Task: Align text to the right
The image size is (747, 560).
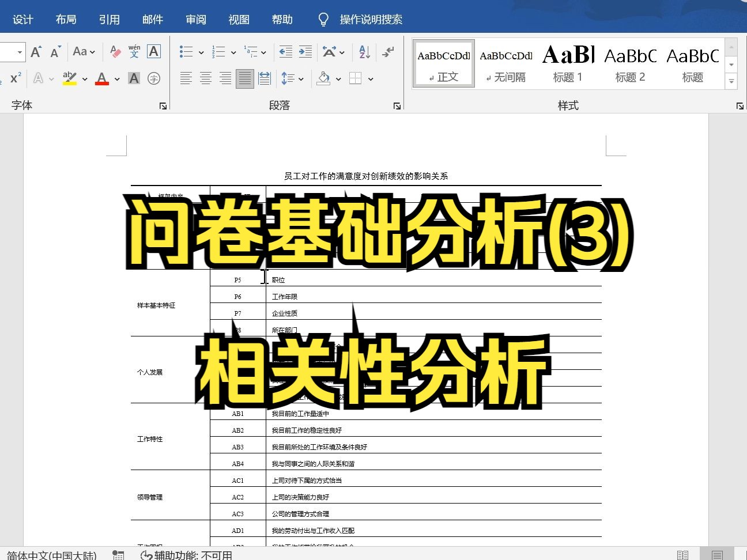Action: point(225,78)
